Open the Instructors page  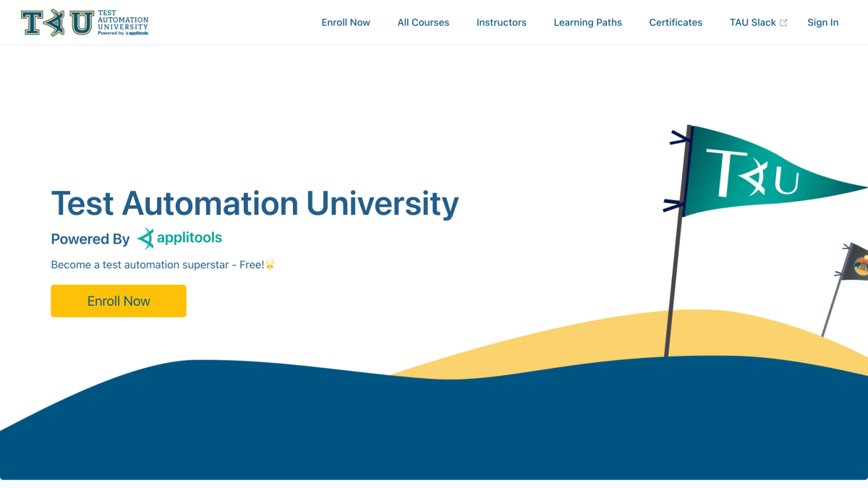pyautogui.click(x=501, y=22)
